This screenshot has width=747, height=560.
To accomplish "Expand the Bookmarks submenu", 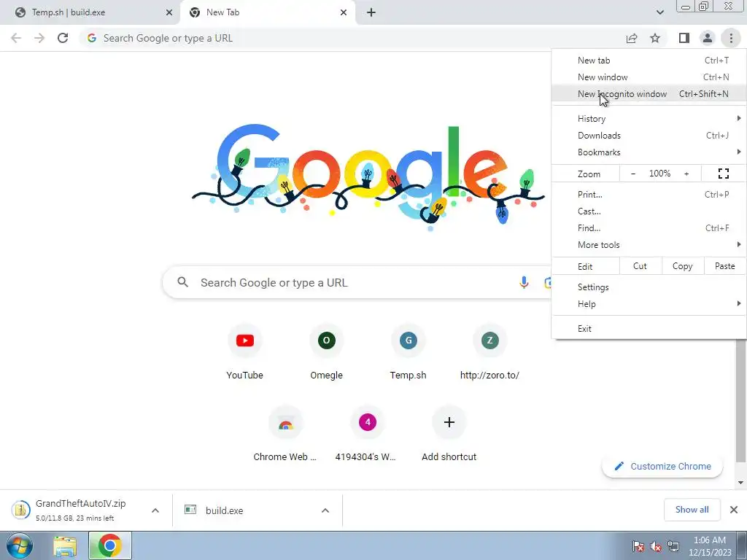I will coord(649,152).
